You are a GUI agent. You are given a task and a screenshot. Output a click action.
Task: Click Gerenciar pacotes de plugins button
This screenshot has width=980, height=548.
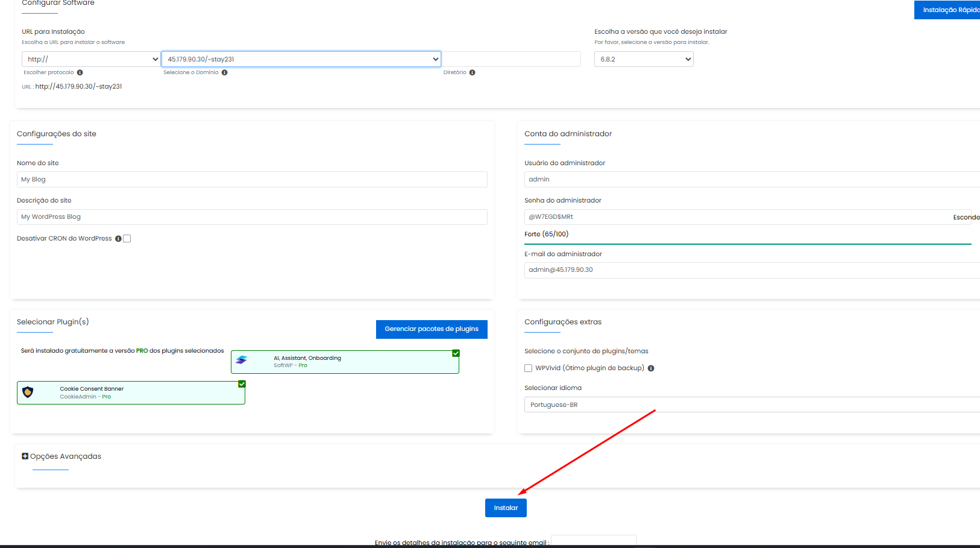tap(432, 329)
